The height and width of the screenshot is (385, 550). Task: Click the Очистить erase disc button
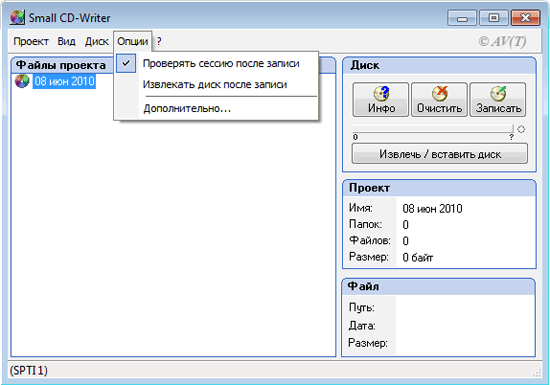pyautogui.click(x=439, y=100)
